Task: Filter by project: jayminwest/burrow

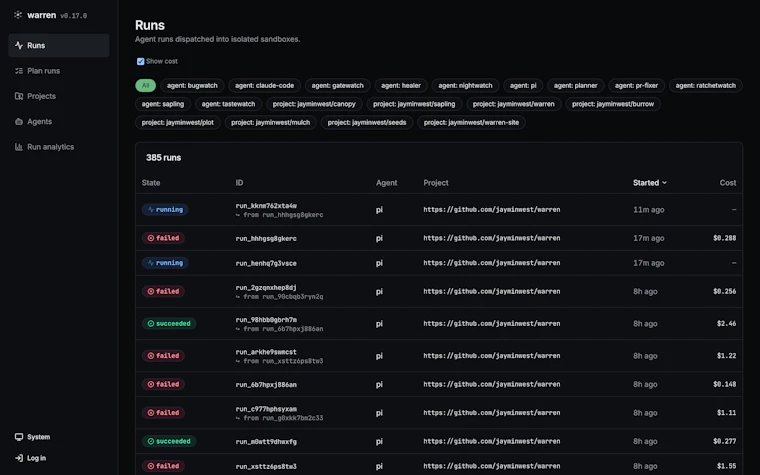Action: 613,104
